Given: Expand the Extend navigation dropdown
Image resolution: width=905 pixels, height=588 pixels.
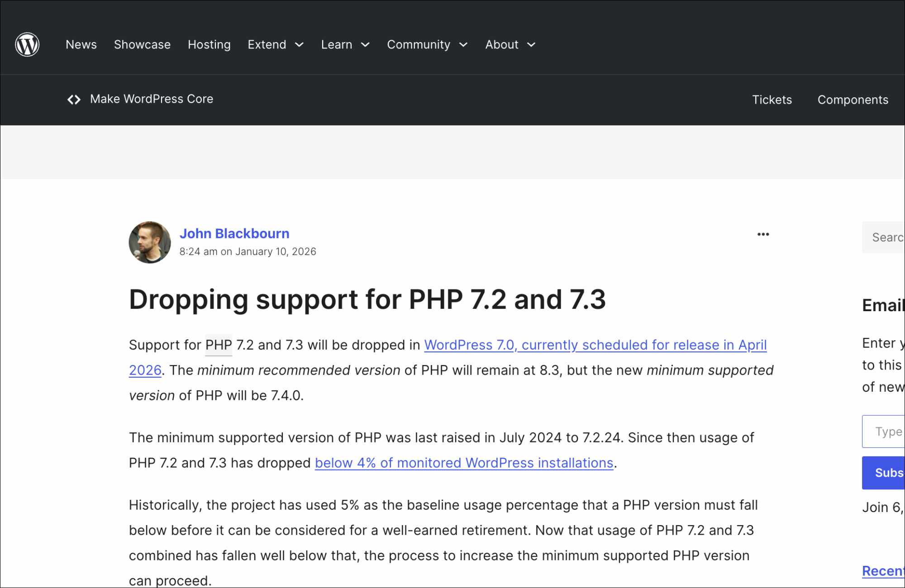Looking at the screenshot, I should pyautogui.click(x=300, y=45).
